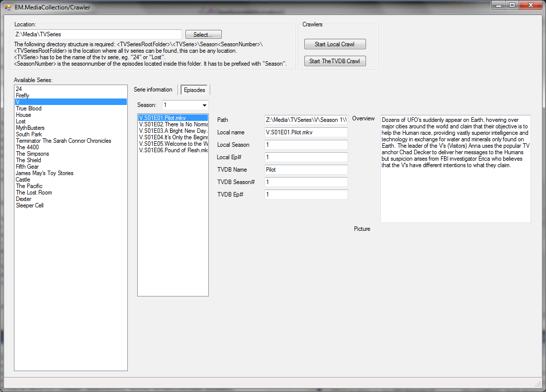Select James May's Toy Stories
The height and width of the screenshot is (392, 546).
click(71, 173)
